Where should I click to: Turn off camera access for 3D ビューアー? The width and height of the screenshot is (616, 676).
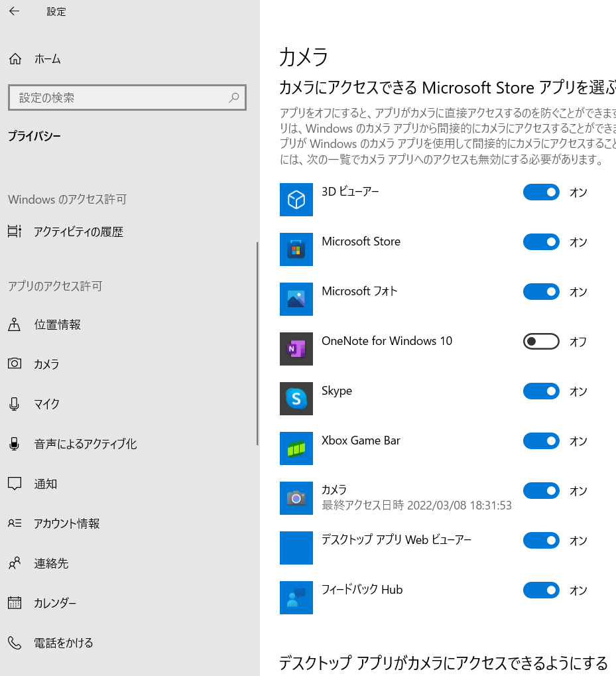[542, 192]
